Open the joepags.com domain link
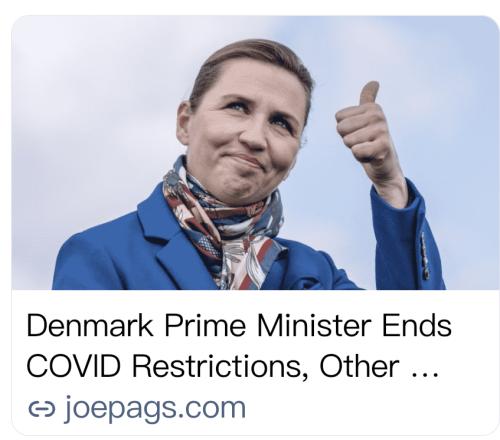Viewport: 500px width, 440px height. [155, 408]
